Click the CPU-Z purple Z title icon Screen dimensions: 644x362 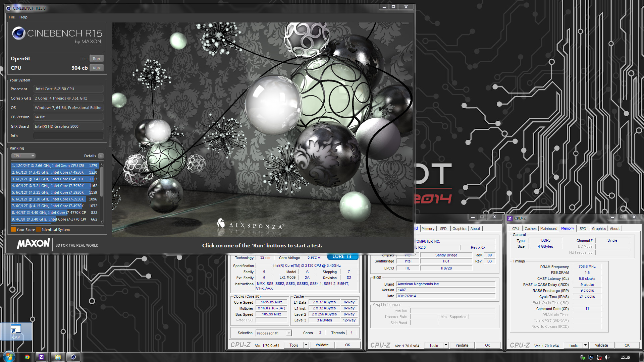point(510,218)
